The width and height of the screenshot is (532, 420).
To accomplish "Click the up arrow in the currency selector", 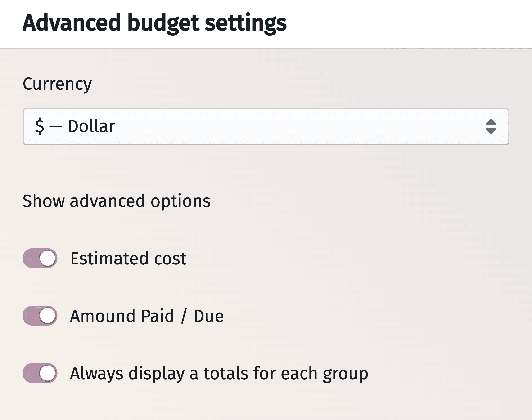I will (491, 122).
